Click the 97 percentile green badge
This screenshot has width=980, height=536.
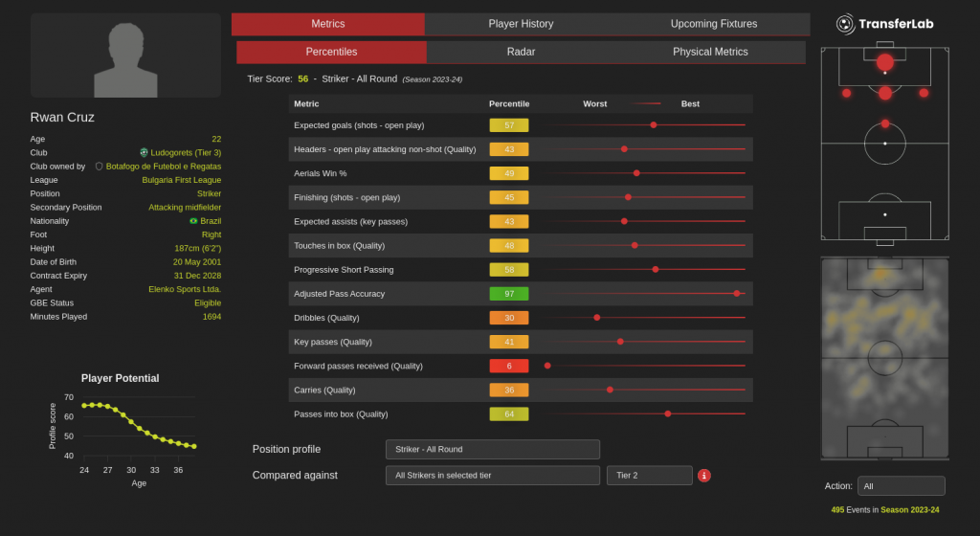point(508,293)
